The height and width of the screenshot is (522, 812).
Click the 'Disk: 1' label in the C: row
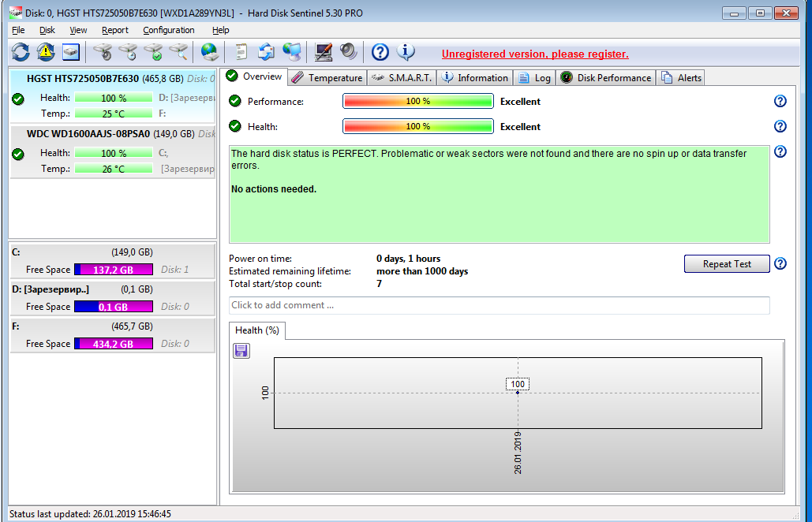175,270
